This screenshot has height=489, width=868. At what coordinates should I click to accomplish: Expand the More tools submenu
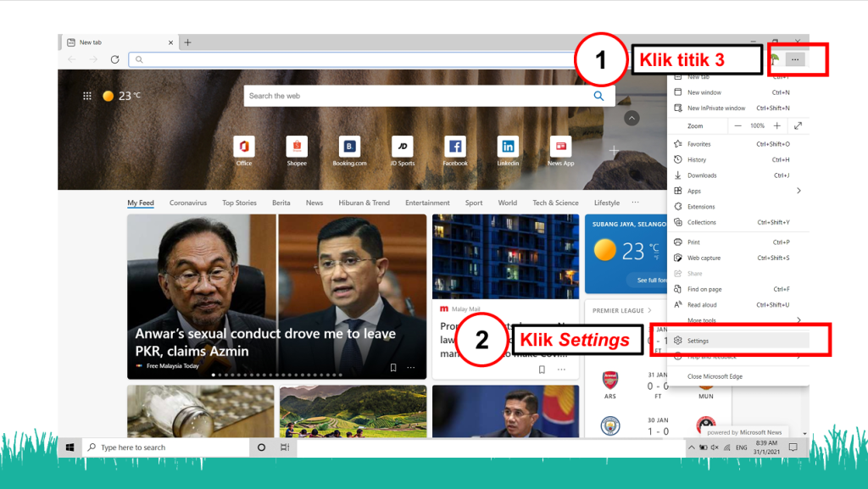tap(798, 320)
